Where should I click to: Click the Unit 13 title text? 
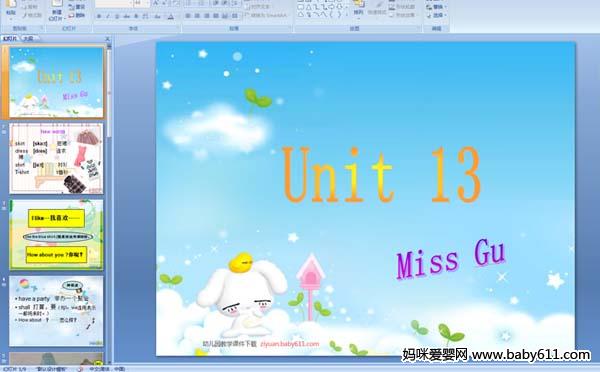(x=382, y=175)
